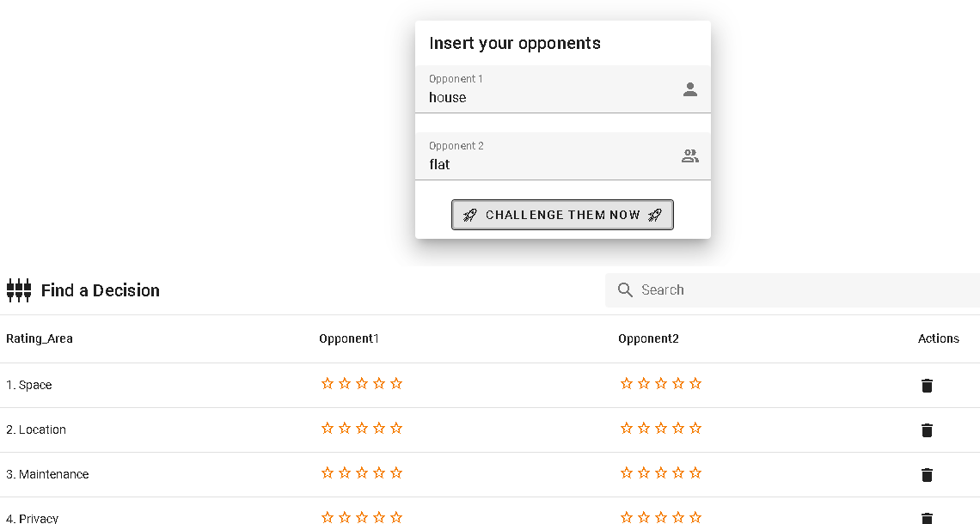Delete the Location rating row
Image resolution: width=980 pixels, height=524 pixels.
(x=927, y=430)
